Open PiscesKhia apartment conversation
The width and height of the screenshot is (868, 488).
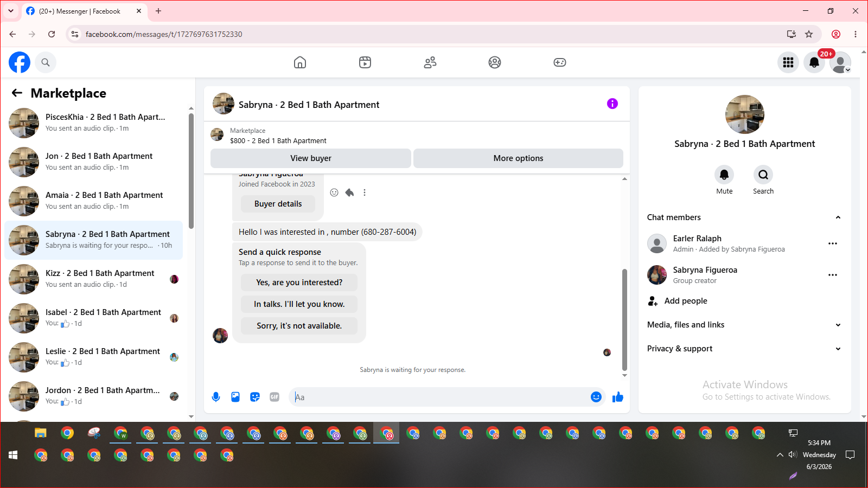tap(93, 123)
